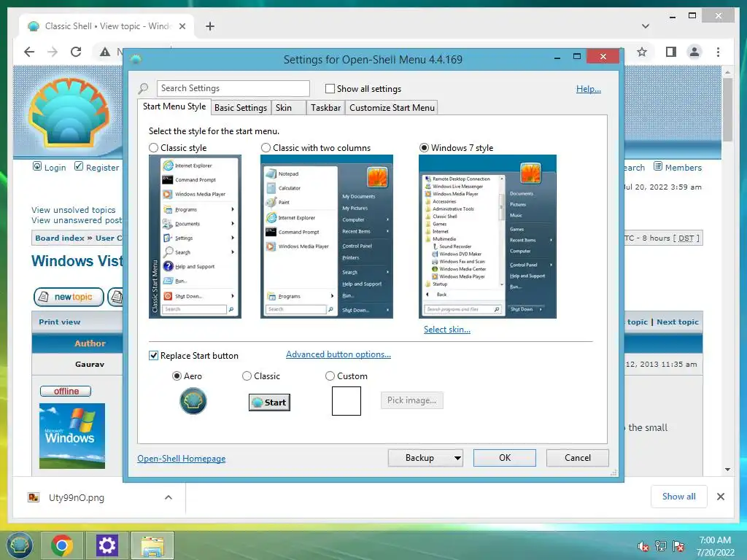This screenshot has height=560, width=747.
Task: Open the Chrome tab search chevron
Action: pyautogui.click(x=646, y=26)
